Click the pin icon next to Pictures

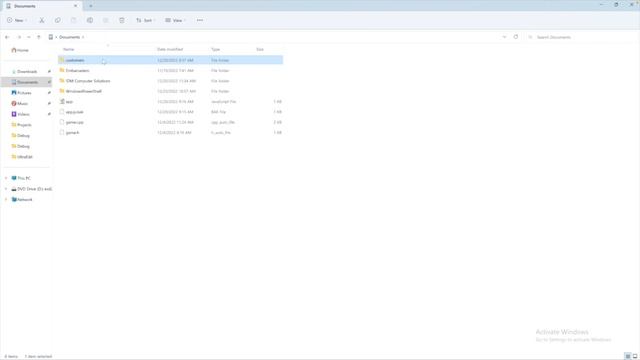(x=49, y=93)
